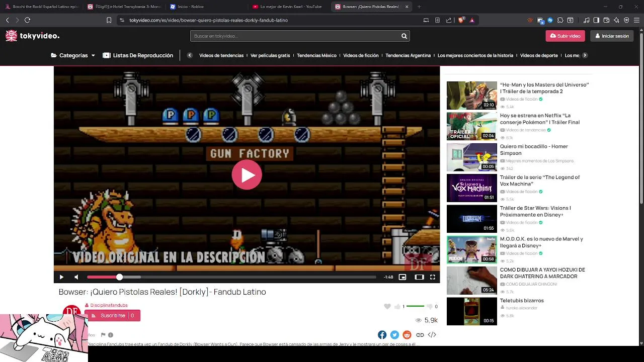Click the search magnifier icon
This screenshot has height=362, width=644.
coord(404,36)
